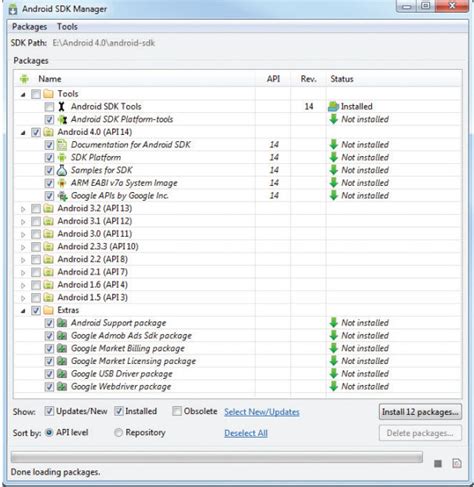Toggle the Installed show checkbox
This screenshot has height=487, width=474.
coord(119,411)
